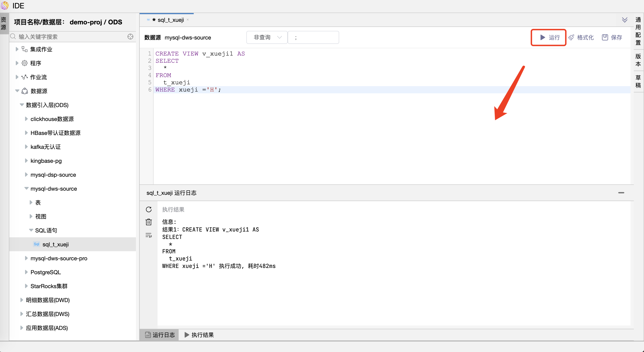The height and width of the screenshot is (352, 644).
Task: Open the 版本 panel tab on the right
Action: (638, 60)
